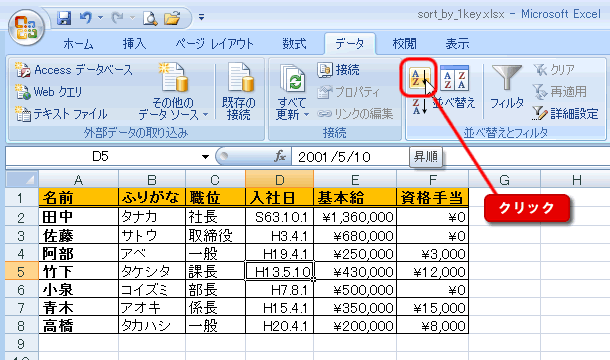610x360 pixels.
Task: Sort ascending with the A-Z icon
Action: pos(419,77)
